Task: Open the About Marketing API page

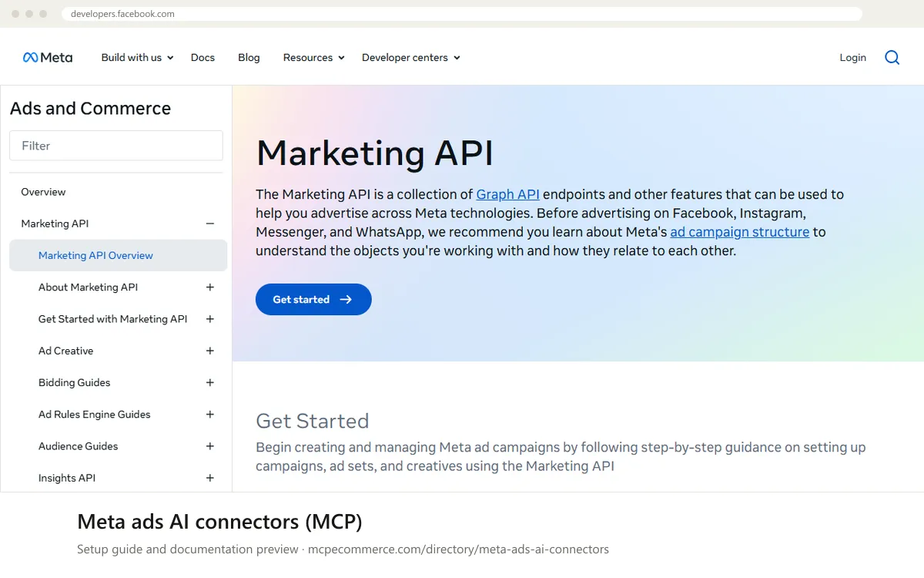Action: pos(88,287)
